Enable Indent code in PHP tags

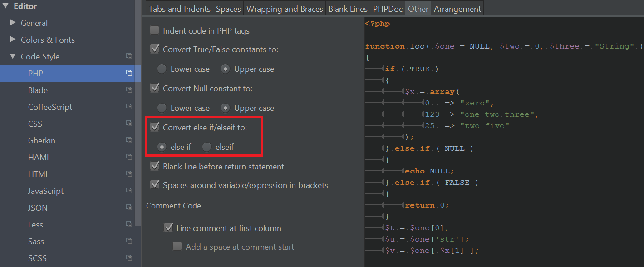[155, 30]
